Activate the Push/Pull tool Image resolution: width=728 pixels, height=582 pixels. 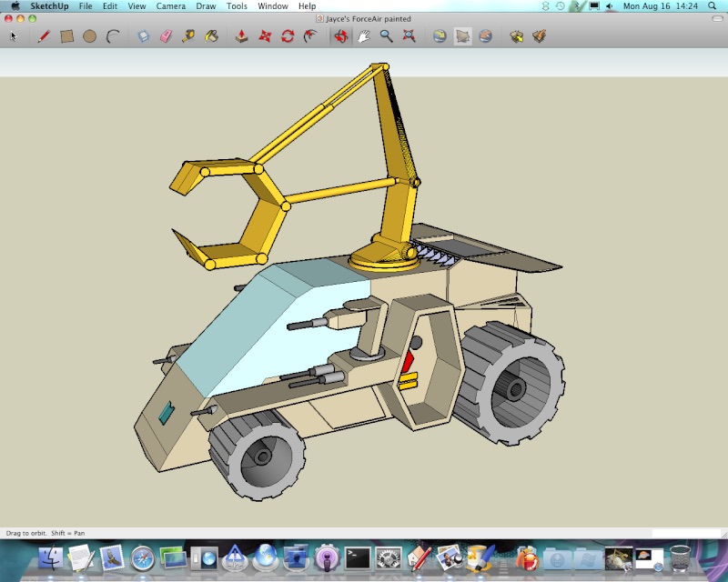241,36
